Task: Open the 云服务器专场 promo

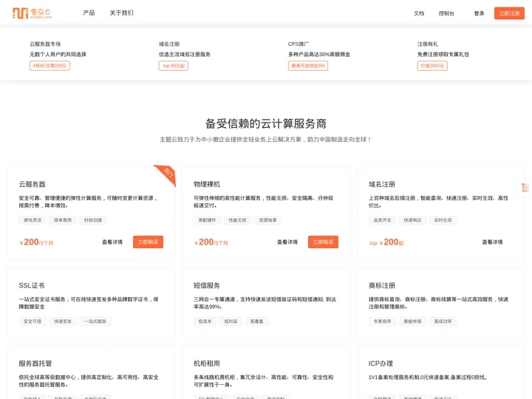Action: pyautogui.click(x=45, y=44)
